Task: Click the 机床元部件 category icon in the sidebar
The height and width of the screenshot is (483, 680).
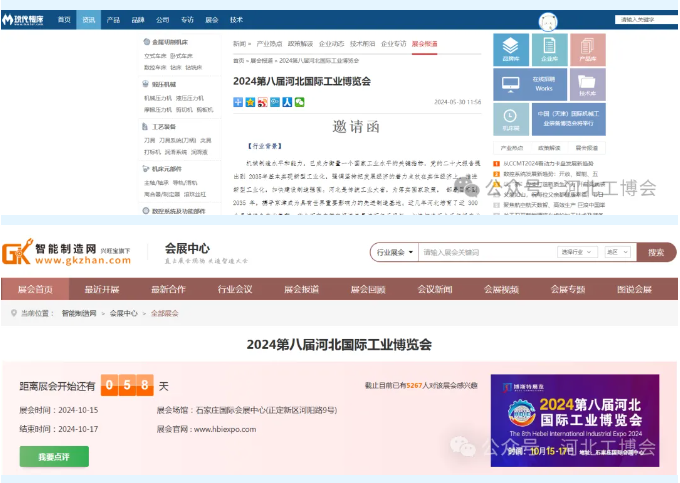Action: click(x=146, y=168)
